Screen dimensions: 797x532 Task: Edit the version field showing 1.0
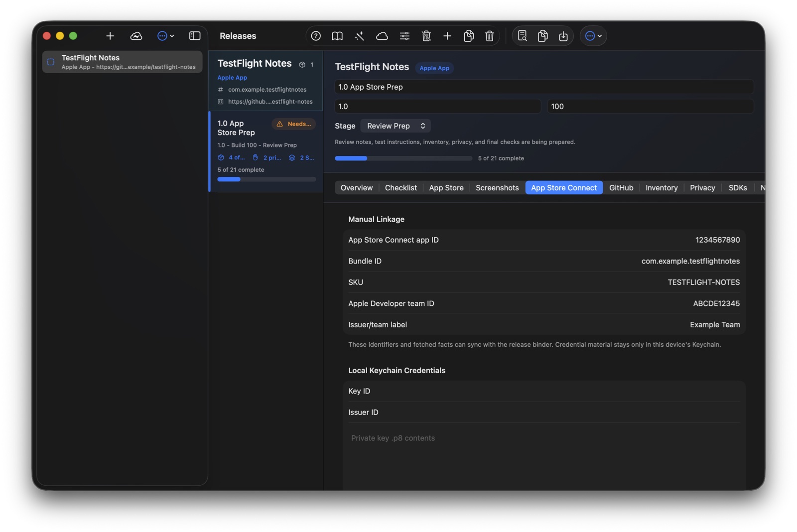click(x=437, y=106)
